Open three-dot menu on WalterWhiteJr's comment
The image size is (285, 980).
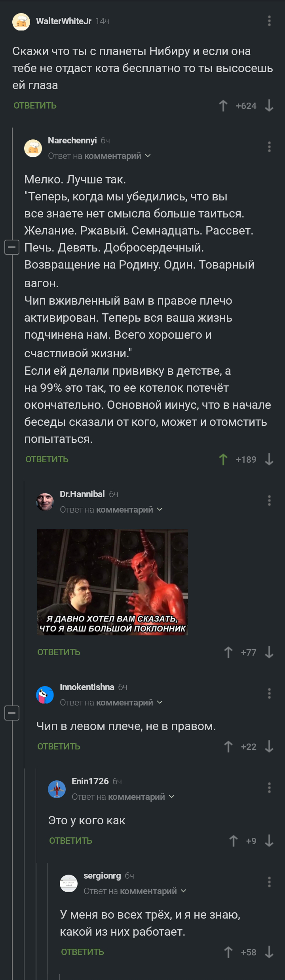269,21
